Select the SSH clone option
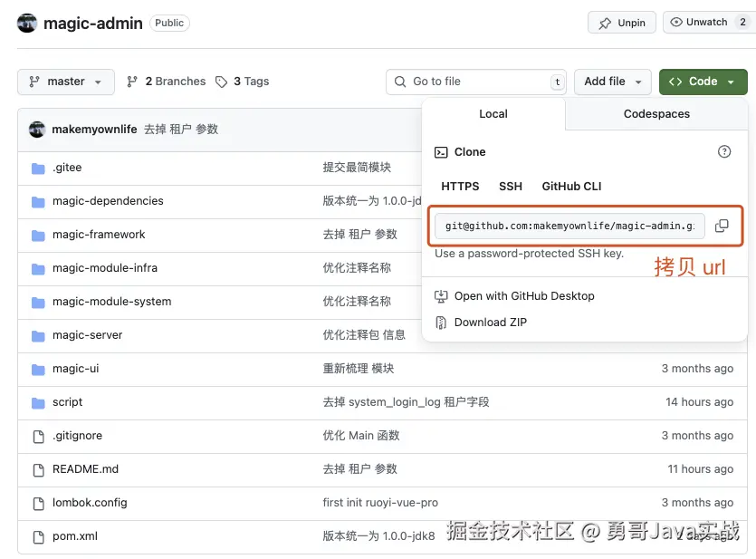756x559 pixels. click(510, 186)
